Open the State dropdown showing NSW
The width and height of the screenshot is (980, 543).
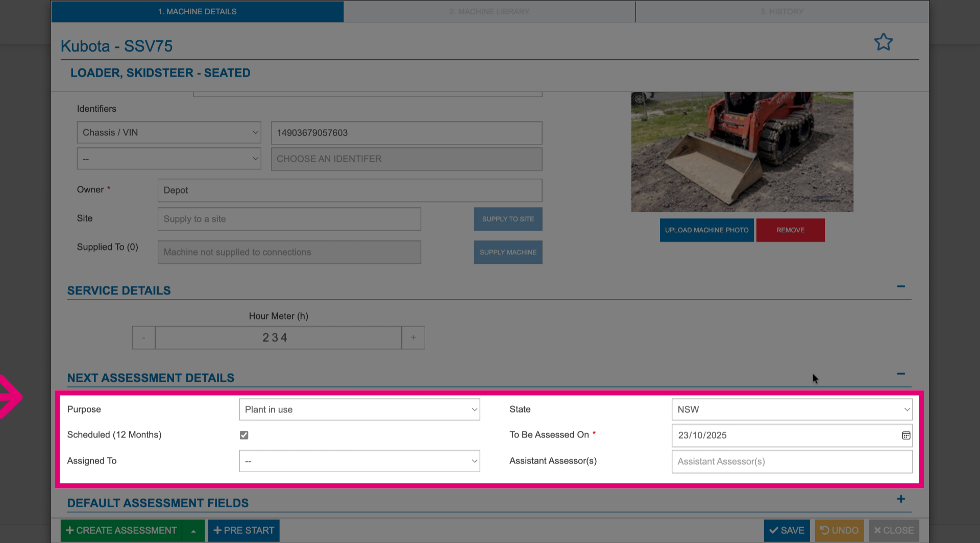pos(792,410)
